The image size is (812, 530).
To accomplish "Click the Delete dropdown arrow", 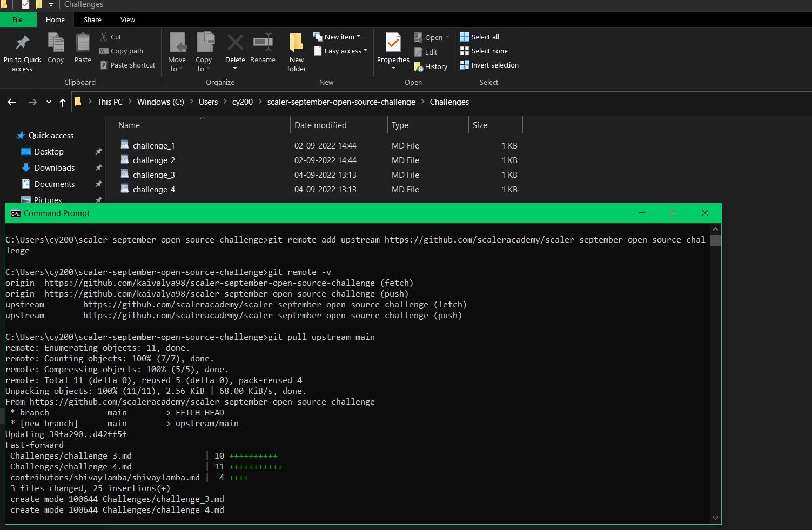I will coord(235,68).
